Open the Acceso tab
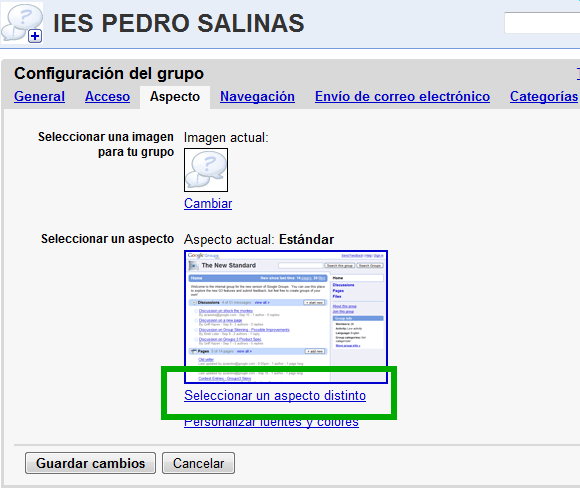Screen dimensions: 580x495 (107, 97)
